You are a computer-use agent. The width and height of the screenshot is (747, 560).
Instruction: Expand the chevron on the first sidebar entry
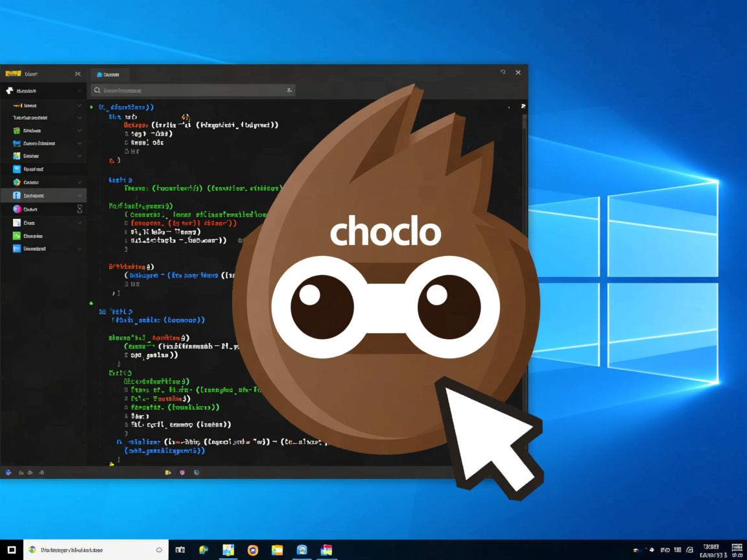click(x=80, y=105)
